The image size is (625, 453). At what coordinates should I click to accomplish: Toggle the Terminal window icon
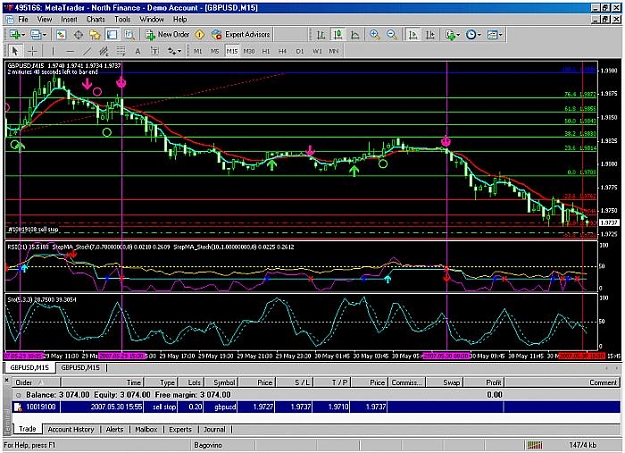pyautogui.click(x=112, y=35)
